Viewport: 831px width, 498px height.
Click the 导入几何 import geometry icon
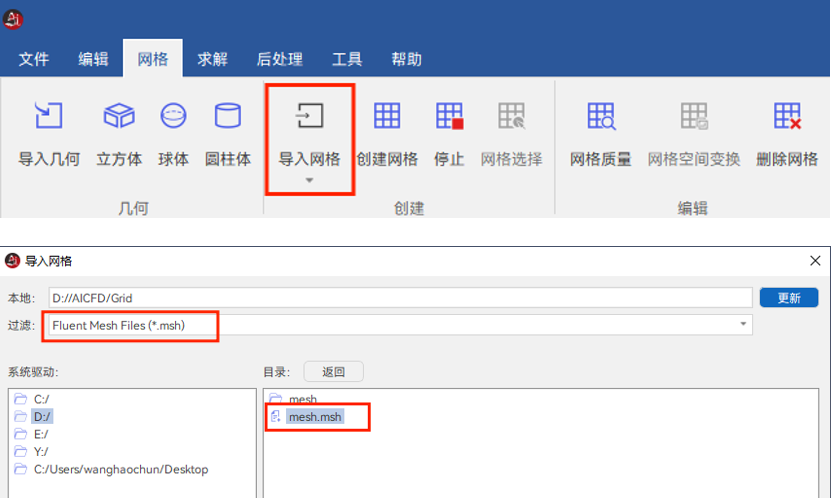point(49,115)
